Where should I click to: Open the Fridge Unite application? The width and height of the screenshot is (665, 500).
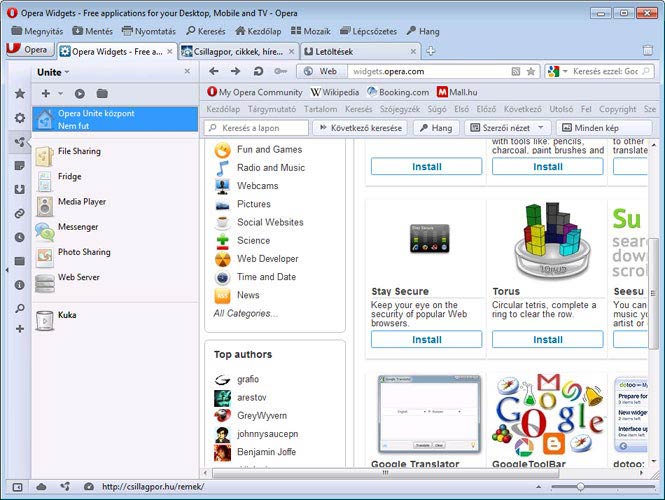(115, 181)
